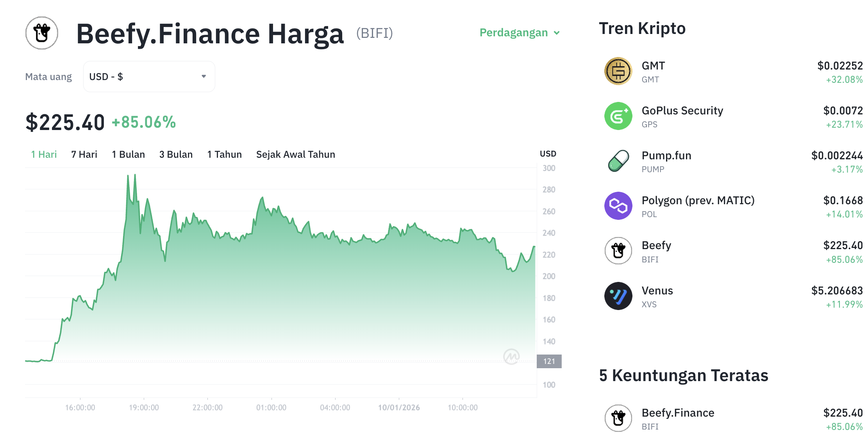This screenshot has height=442, width=868.
Task: Click the GoPlus Security green icon
Action: tap(618, 116)
